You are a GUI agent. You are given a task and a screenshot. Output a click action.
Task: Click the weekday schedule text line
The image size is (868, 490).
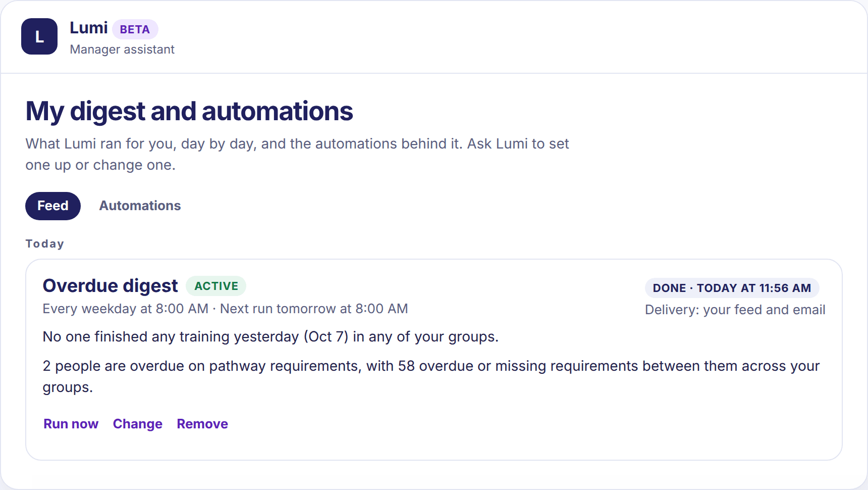(225, 309)
